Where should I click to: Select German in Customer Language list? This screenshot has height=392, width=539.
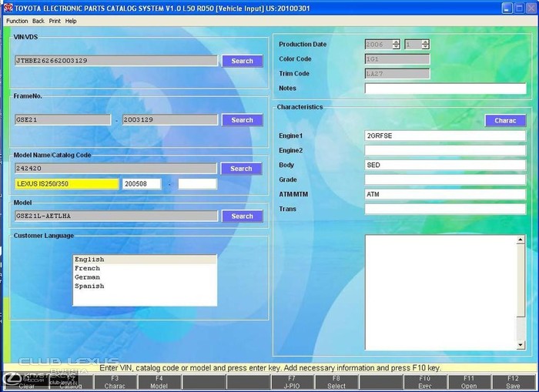click(87, 277)
